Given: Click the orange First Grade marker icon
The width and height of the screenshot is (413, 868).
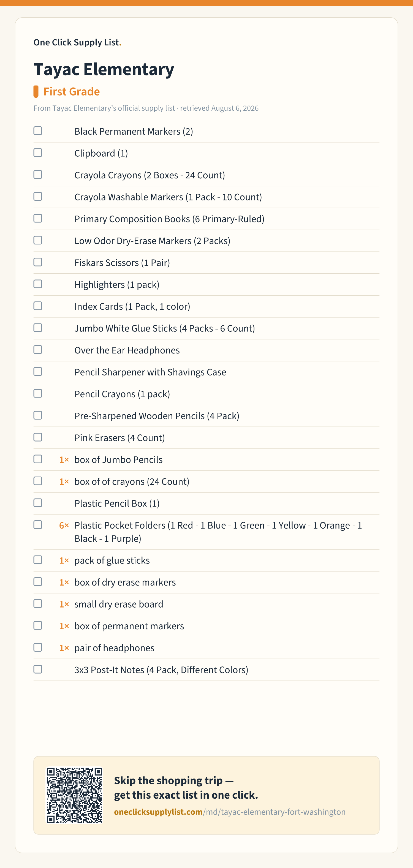Looking at the screenshot, I should pos(36,92).
